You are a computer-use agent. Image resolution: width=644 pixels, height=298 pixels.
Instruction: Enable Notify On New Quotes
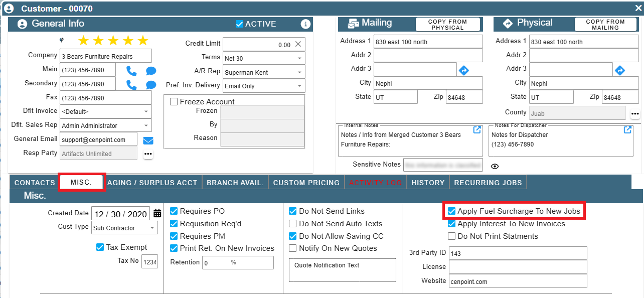tap(293, 248)
